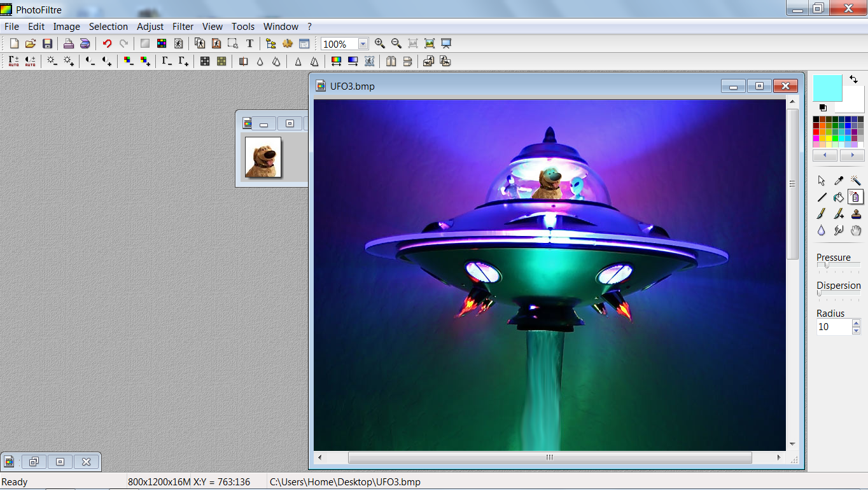Select the Fill paint bucket tool
Viewport: 868px width, 491px height.
click(x=839, y=197)
